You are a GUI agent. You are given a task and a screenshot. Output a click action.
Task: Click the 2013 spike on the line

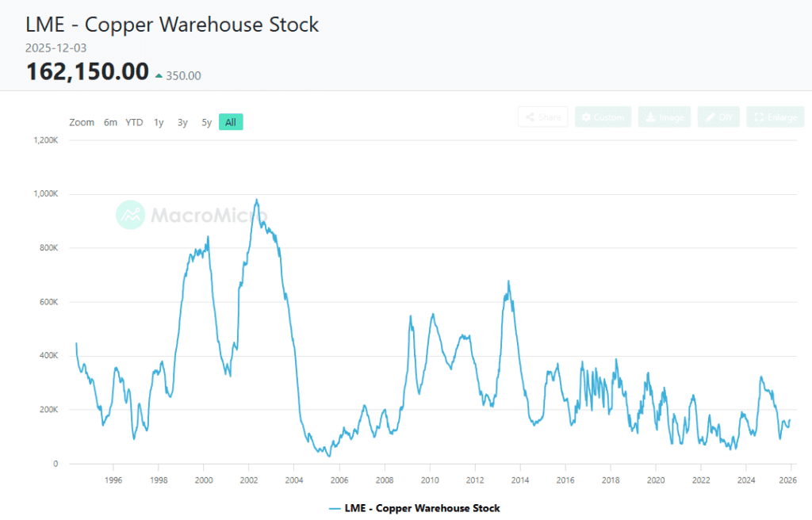(508, 282)
